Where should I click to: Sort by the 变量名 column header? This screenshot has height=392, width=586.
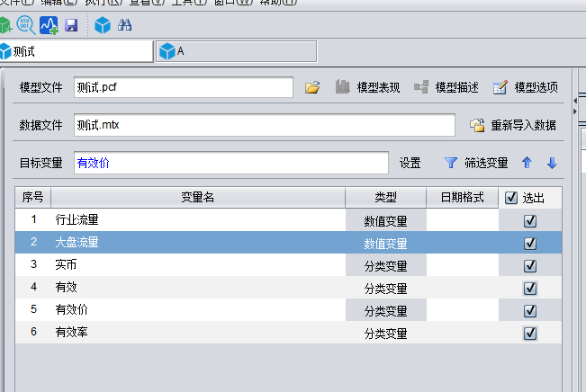(198, 197)
